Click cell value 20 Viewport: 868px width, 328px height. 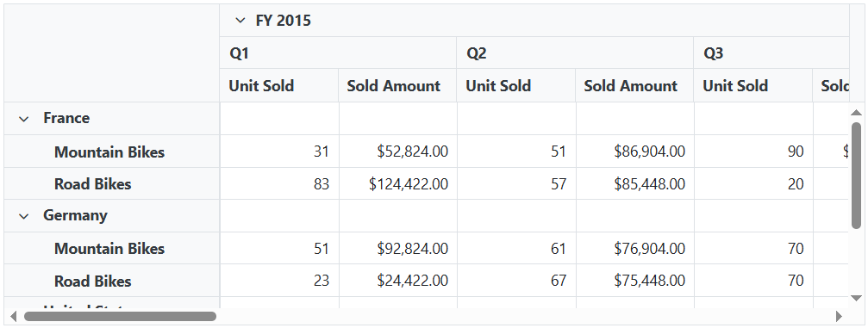tap(752, 183)
